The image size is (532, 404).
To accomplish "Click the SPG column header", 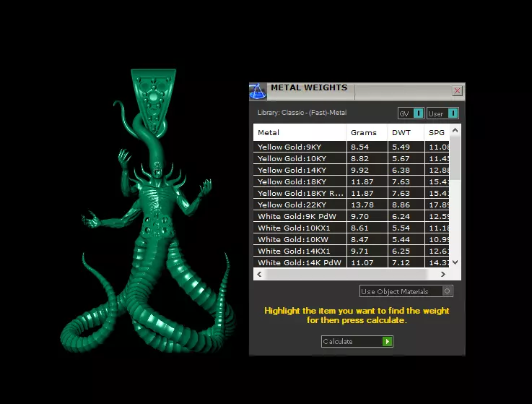I will pyautogui.click(x=437, y=132).
